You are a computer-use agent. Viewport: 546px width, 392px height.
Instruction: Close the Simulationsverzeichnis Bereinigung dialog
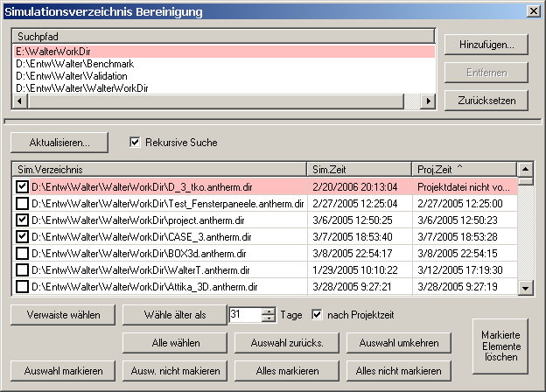point(533,10)
